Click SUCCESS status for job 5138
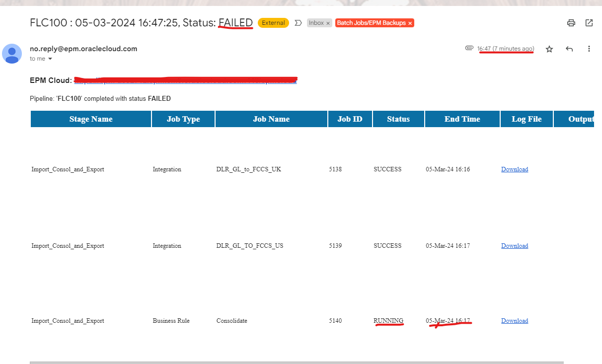This screenshot has width=602, height=364. pos(387,169)
